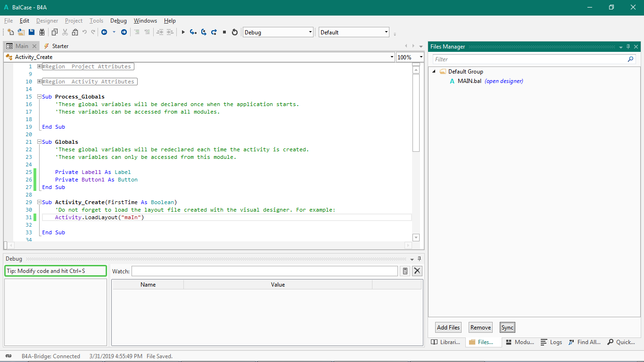Screen dimensions: 644x362
Task: Expand the Activity Attributes region
Action: (x=40, y=82)
